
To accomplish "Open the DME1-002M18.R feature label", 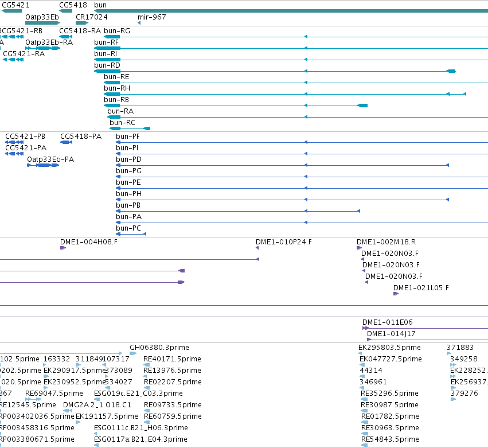I will pos(387,242).
